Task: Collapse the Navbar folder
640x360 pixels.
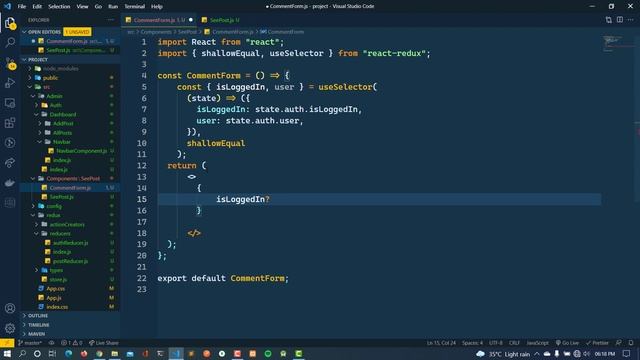Action: click(x=62, y=142)
